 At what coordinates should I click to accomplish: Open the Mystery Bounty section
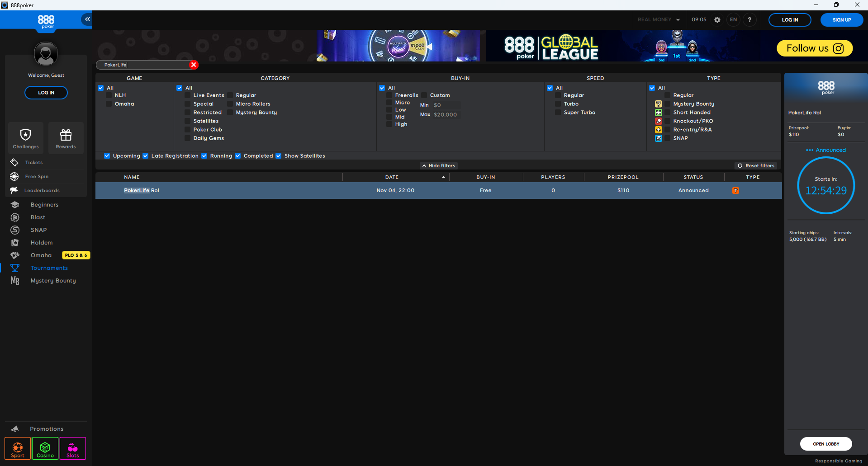coord(53,280)
